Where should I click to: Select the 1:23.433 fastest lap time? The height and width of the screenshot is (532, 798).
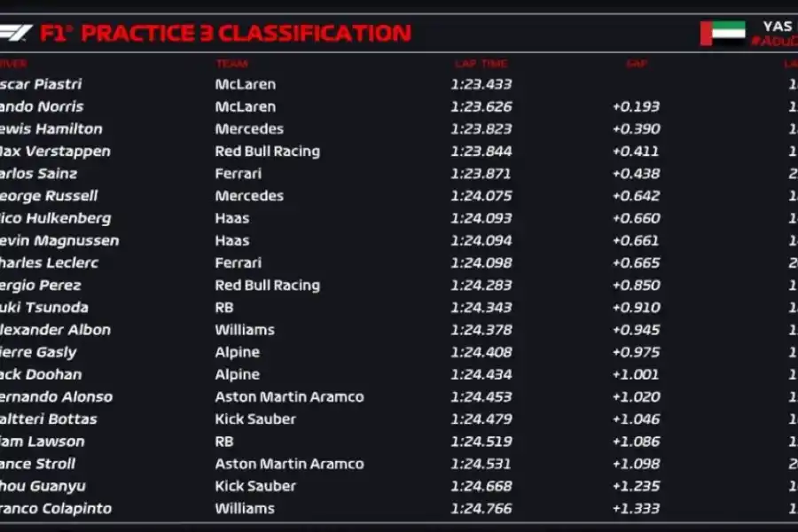481,84
